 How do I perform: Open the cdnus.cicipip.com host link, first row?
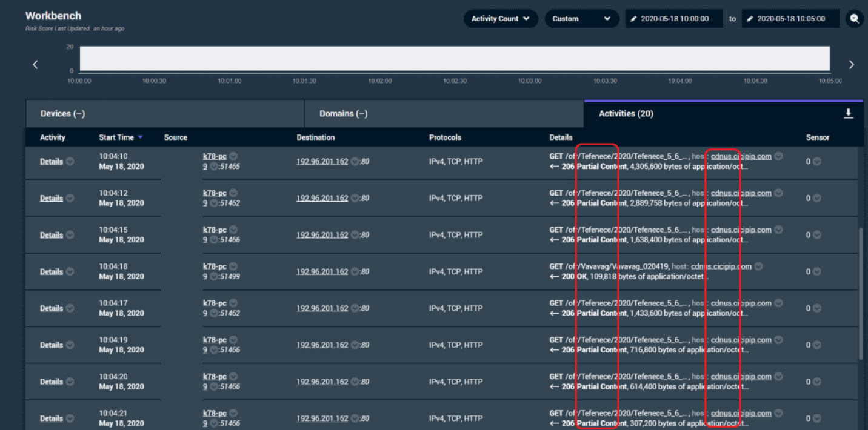741,156
